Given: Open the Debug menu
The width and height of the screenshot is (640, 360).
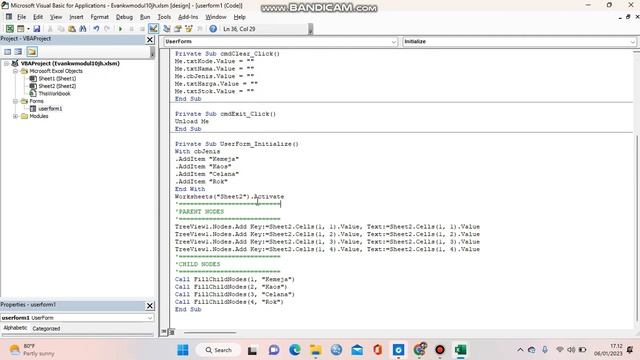Looking at the screenshot, I should click(x=124, y=17).
